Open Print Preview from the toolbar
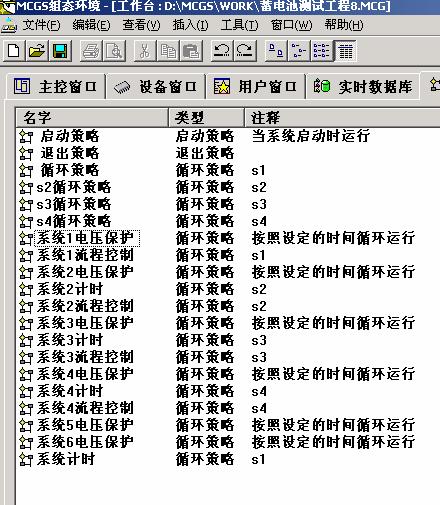Image resolution: width=440 pixels, height=505 pixels. pos(114,51)
